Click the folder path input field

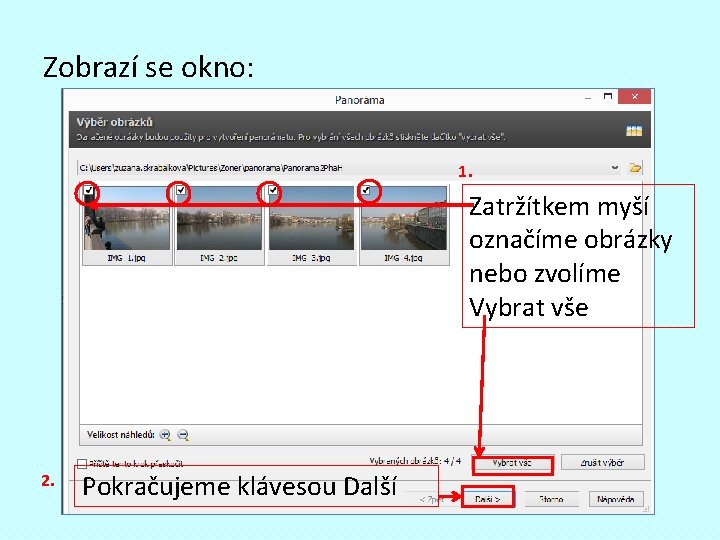pyautogui.click(x=344, y=168)
